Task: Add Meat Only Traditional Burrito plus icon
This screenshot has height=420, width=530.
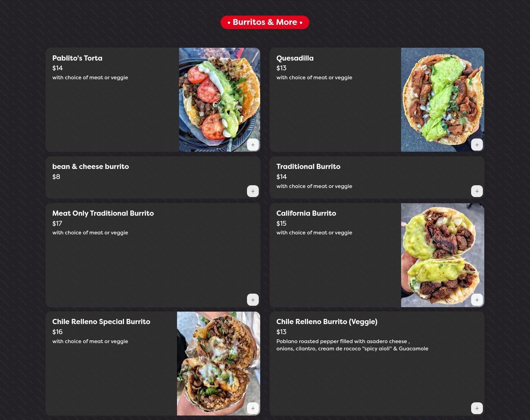Action: (x=253, y=300)
